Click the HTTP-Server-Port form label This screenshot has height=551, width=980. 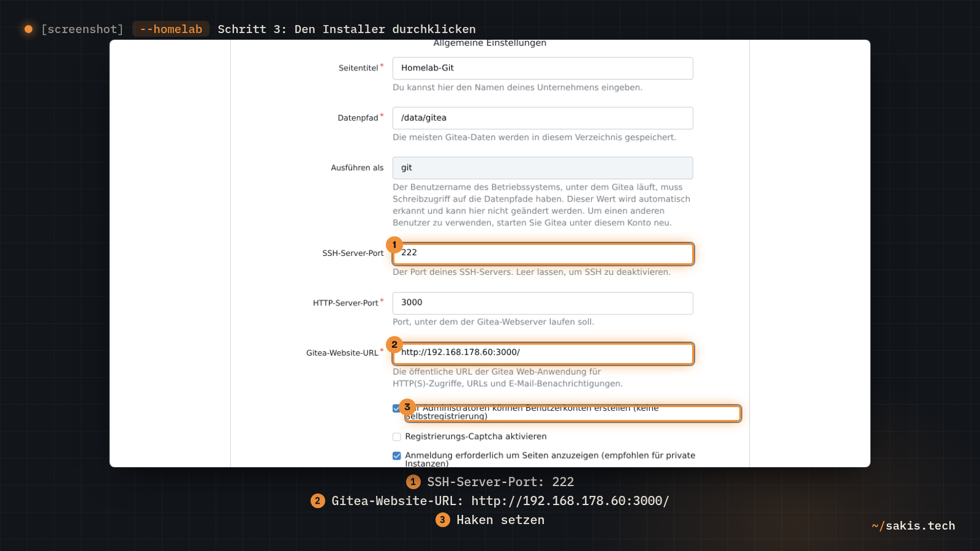(x=345, y=303)
